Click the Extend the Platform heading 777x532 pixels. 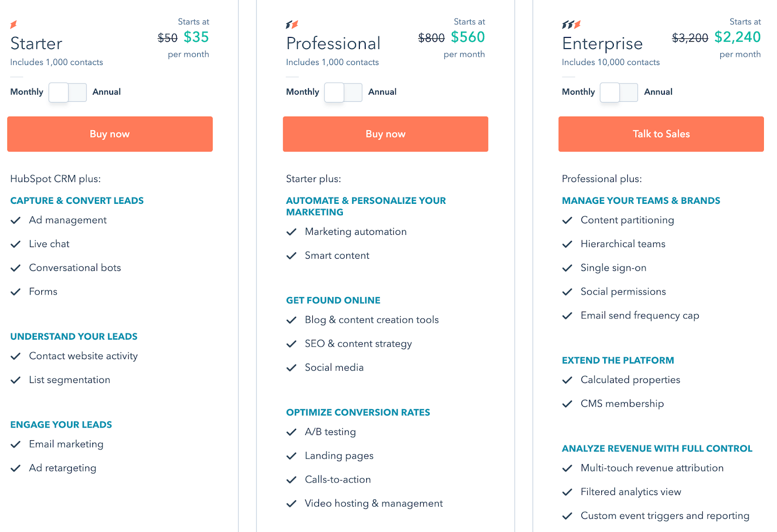coord(618,360)
